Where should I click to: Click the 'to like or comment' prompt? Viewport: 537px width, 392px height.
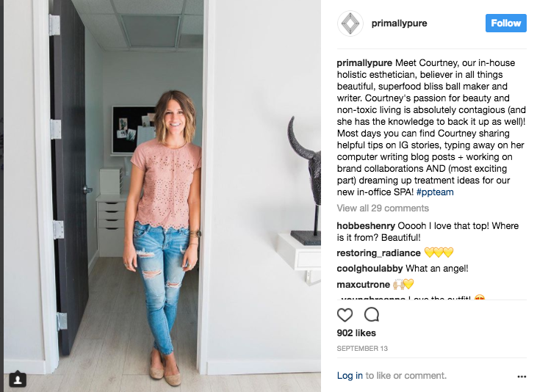coord(406,376)
